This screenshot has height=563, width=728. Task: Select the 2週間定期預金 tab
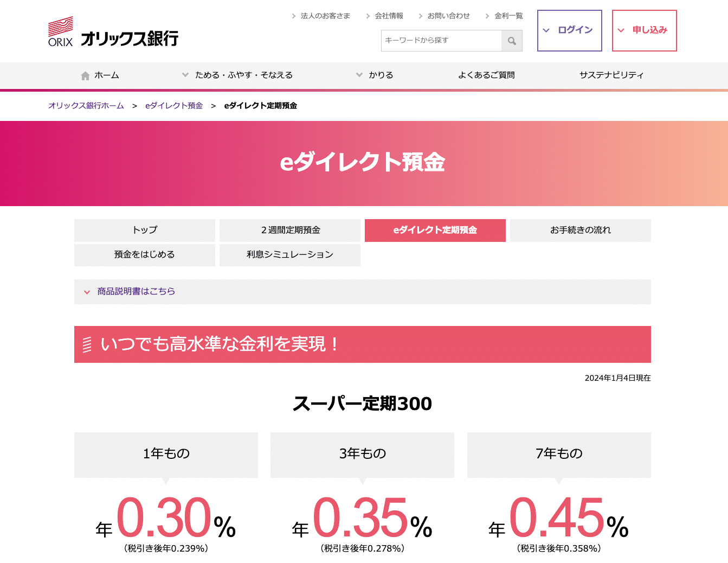click(x=290, y=231)
